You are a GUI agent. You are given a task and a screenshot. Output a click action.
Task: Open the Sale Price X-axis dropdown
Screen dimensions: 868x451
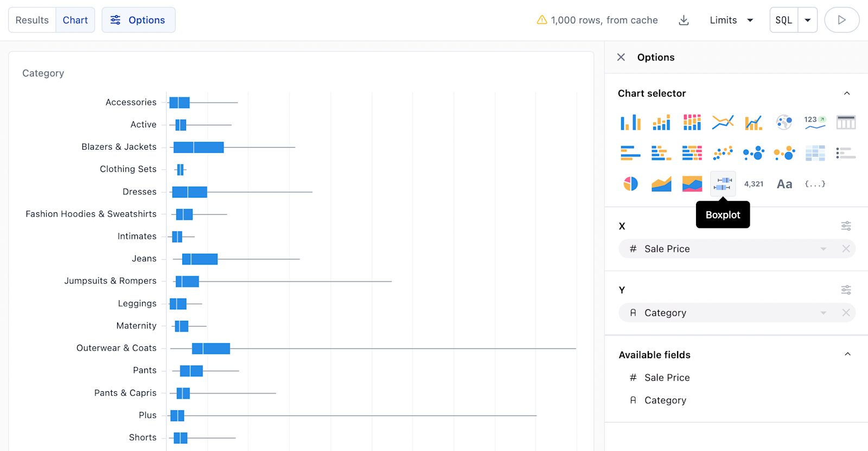tap(823, 249)
